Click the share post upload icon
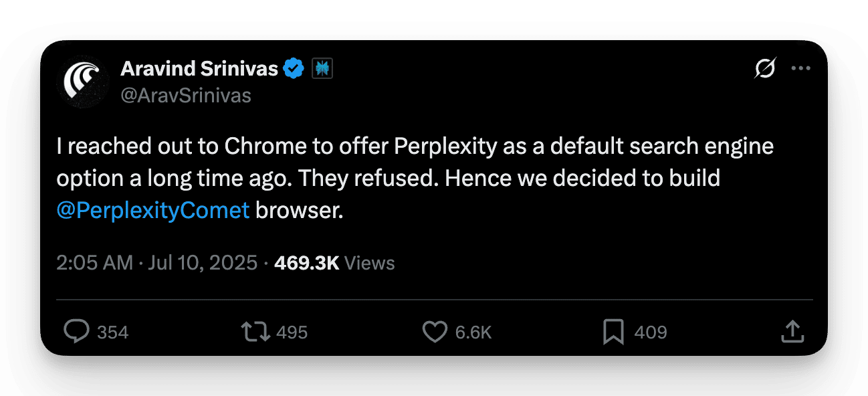The image size is (868, 396). 792,332
